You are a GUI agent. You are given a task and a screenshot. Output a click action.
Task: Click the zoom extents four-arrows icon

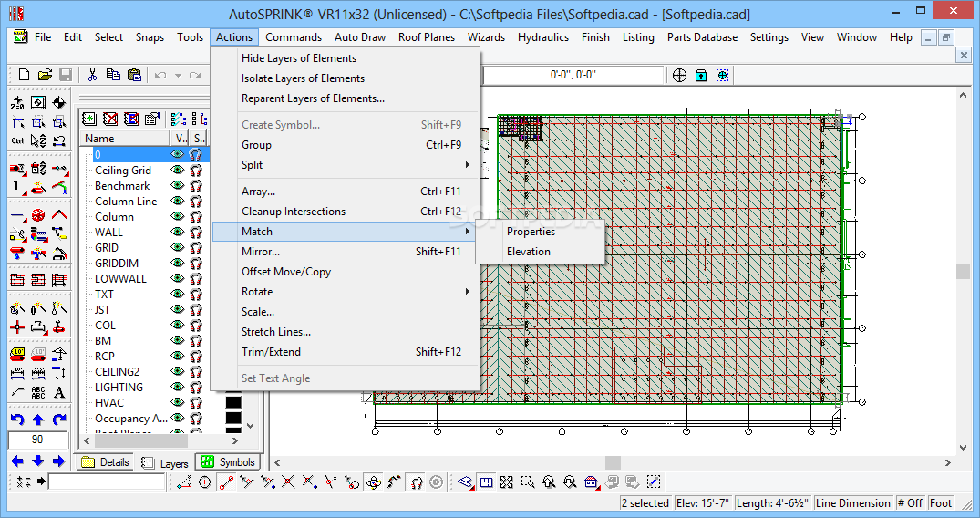coord(507,482)
